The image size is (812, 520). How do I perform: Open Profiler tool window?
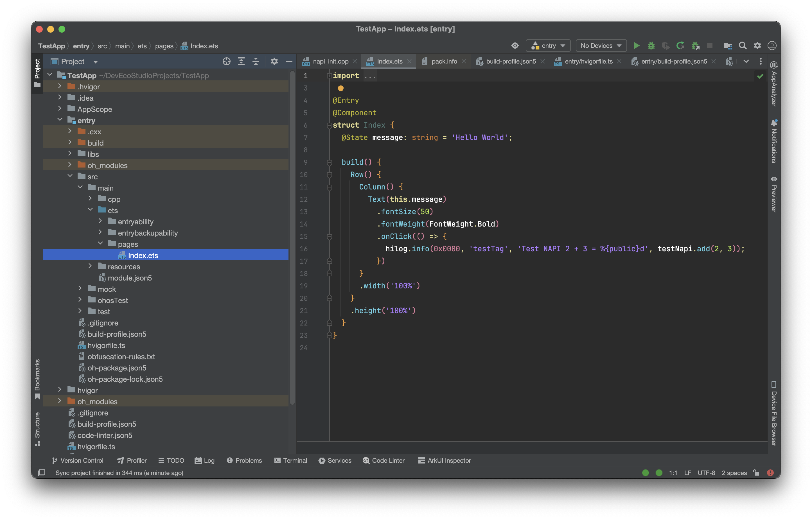(132, 460)
